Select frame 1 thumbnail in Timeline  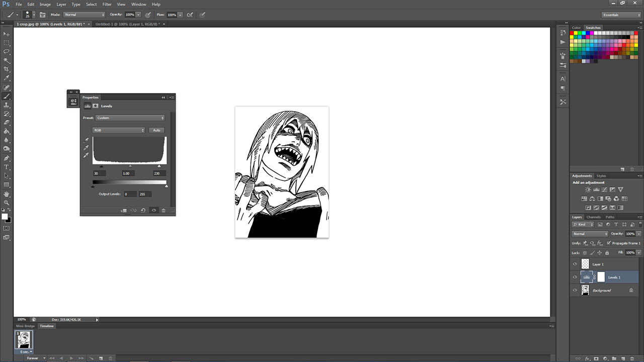click(24, 340)
